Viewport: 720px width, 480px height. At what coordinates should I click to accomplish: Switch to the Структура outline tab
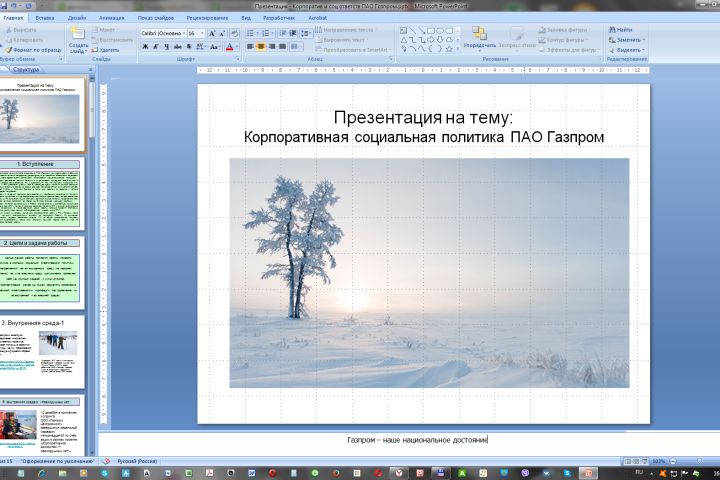click(x=26, y=69)
